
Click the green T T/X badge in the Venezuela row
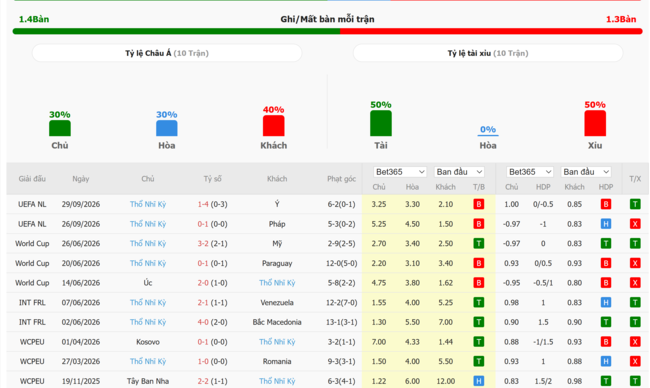pyautogui.click(x=635, y=302)
